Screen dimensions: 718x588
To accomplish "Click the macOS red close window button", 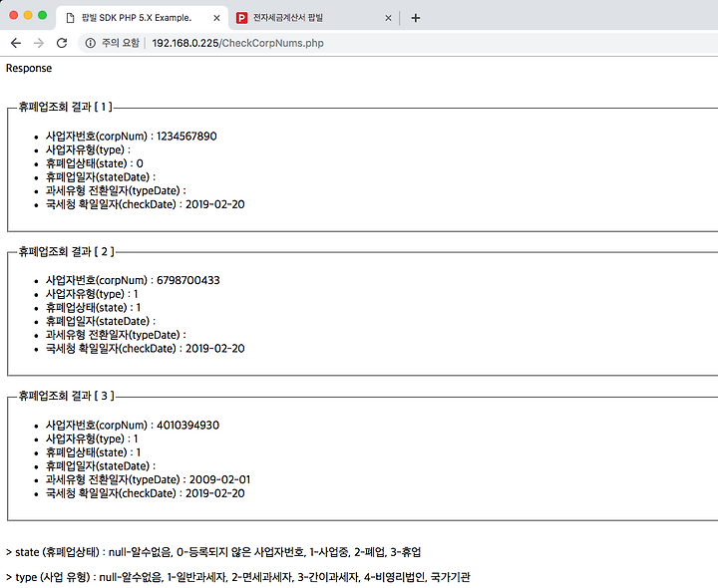I will (14, 15).
